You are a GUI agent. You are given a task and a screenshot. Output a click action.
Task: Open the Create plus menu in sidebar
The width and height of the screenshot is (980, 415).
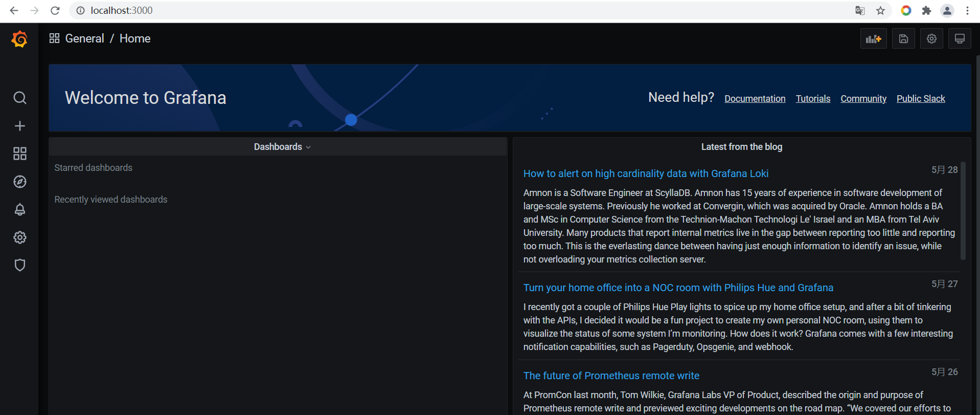[20, 126]
